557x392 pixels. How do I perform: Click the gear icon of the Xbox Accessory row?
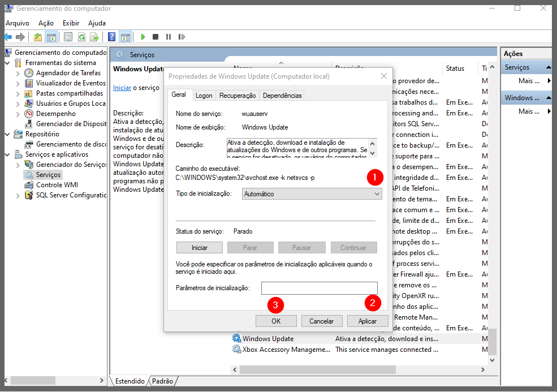pyautogui.click(x=236, y=350)
